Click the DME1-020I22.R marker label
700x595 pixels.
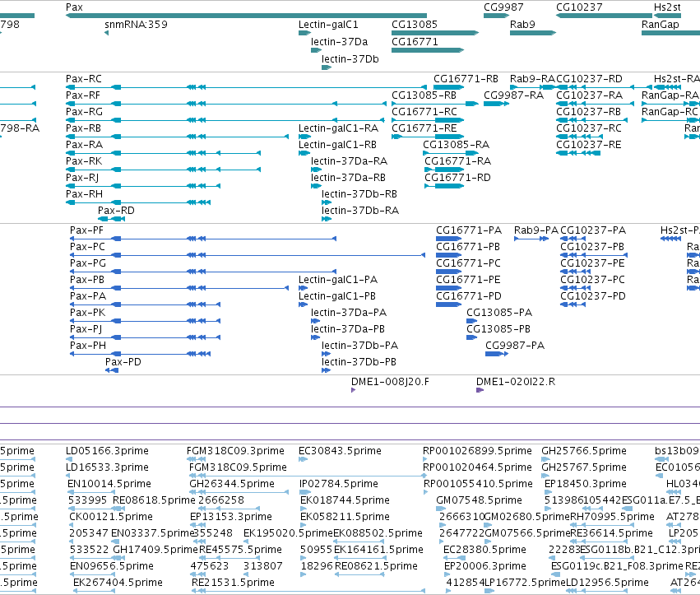(516, 382)
